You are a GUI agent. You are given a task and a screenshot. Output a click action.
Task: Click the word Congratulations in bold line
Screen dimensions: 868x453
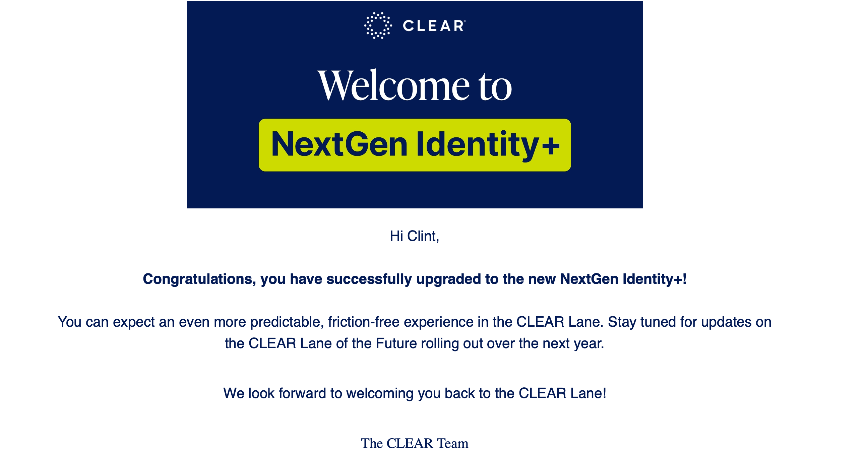click(x=199, y=279)
